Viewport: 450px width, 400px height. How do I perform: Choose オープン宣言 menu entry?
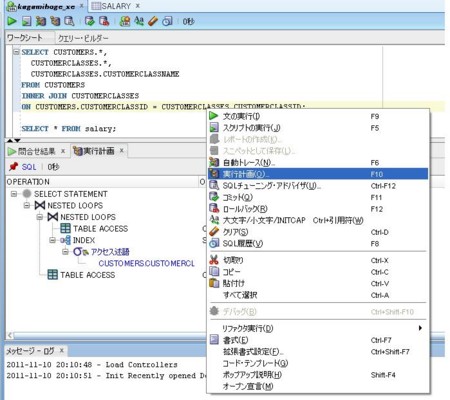318,387
